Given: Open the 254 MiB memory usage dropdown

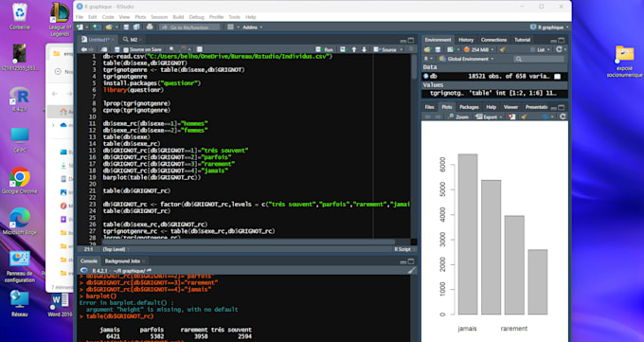Looking at the screenshot, I should 479,49.
